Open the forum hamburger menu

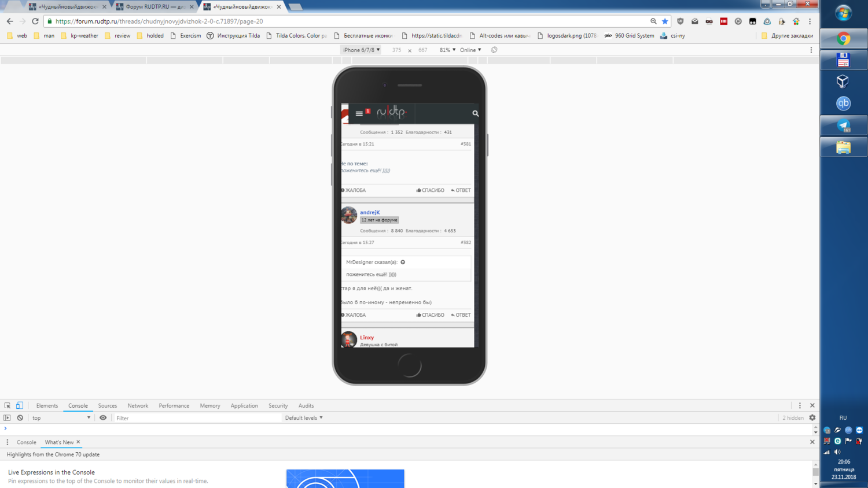[x=359, y=114]
